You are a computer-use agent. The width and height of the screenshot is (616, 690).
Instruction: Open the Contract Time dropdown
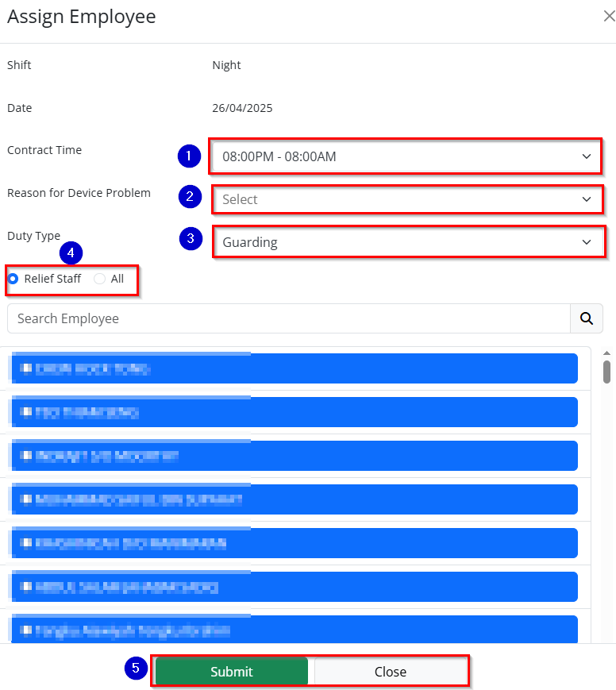pyautogui.click(x=405, y=156)
